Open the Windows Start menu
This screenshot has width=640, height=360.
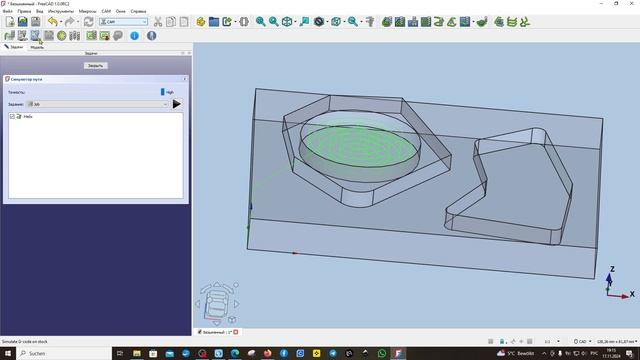(x=8, y=353)
